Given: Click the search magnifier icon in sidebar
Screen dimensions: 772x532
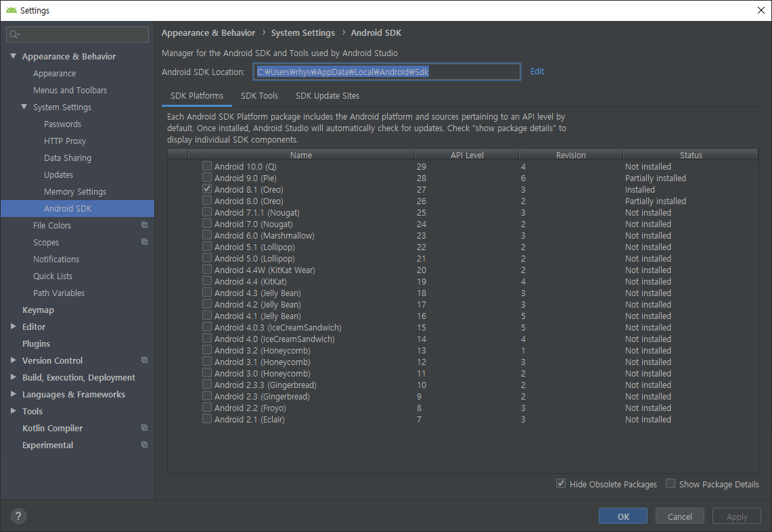Looking at the screenshot, I should pyautogui.click(x=14, y=34).
